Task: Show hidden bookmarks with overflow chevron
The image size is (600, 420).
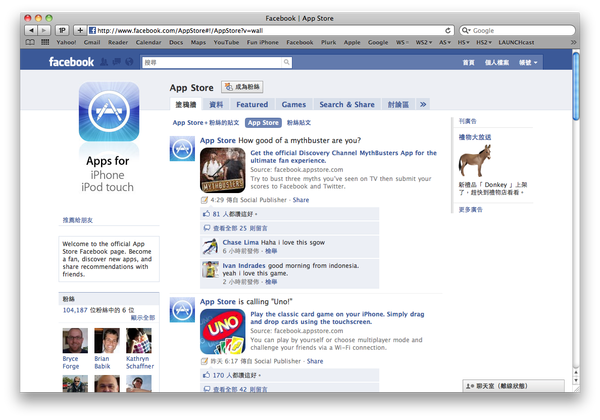Action: pos(573,42)
